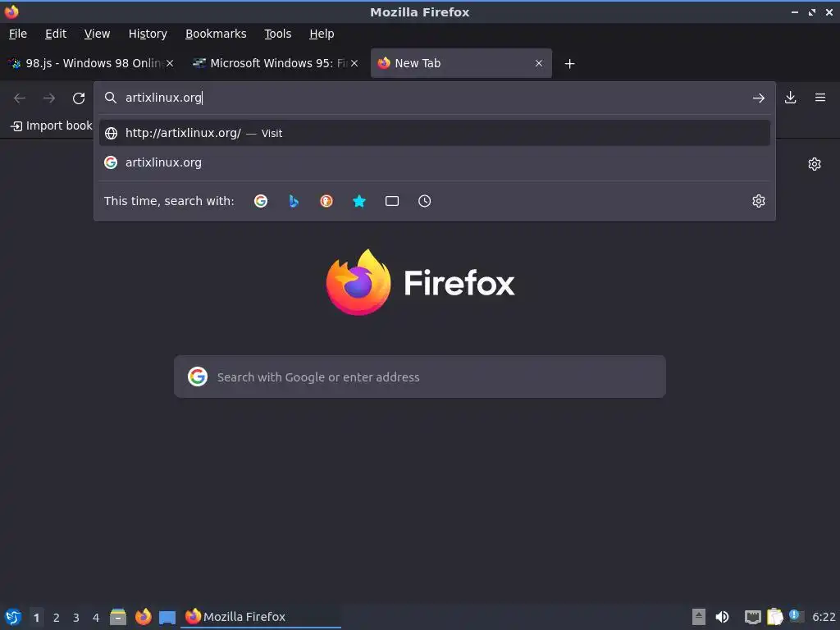Open the Edit menu

pos(56,34)
